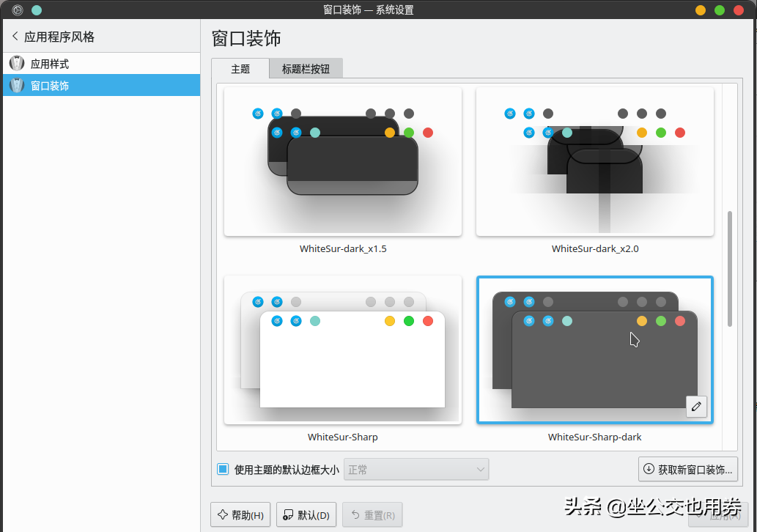This screenshot has width=757, height=532.
Task: Click the 默认(D) button
Action: (x=306, y=515)
